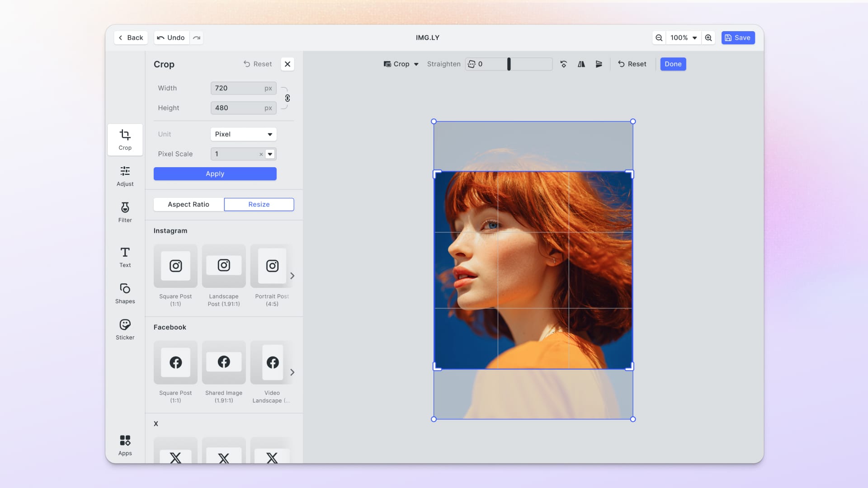Select the Text tool

[125, 257]
